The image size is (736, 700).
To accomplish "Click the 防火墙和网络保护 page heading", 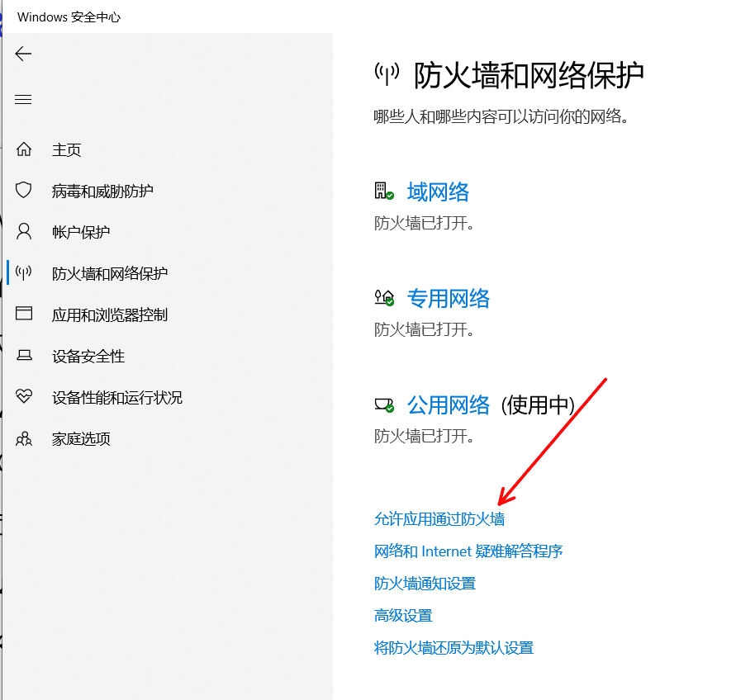I will [x=529, y=75].
